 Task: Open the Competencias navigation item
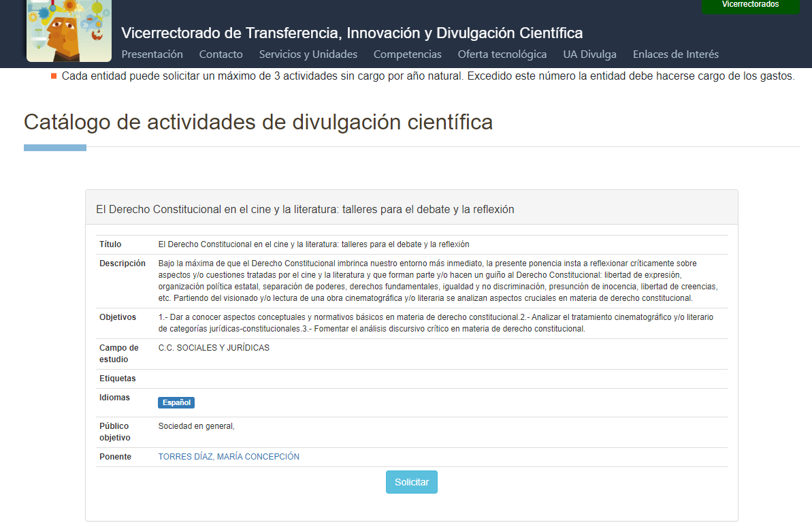(x=407, y=54)
